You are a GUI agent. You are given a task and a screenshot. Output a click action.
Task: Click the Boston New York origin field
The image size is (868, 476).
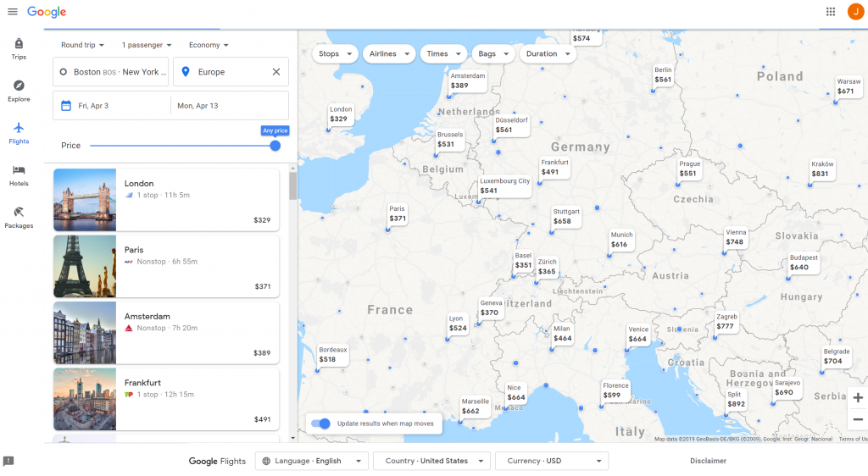coord(111,72)
